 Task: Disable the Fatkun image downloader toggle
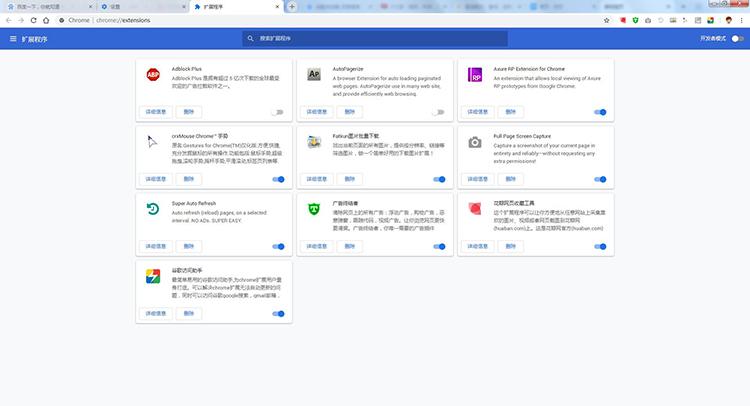point(439,179)
